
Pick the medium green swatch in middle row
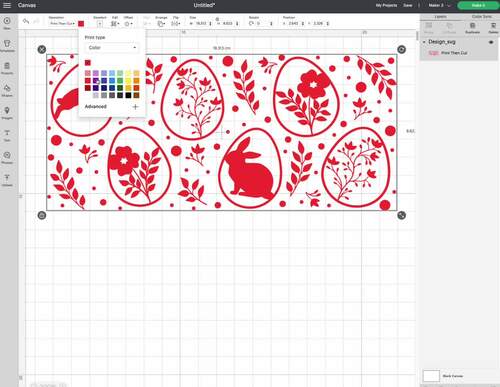(120, 81)
